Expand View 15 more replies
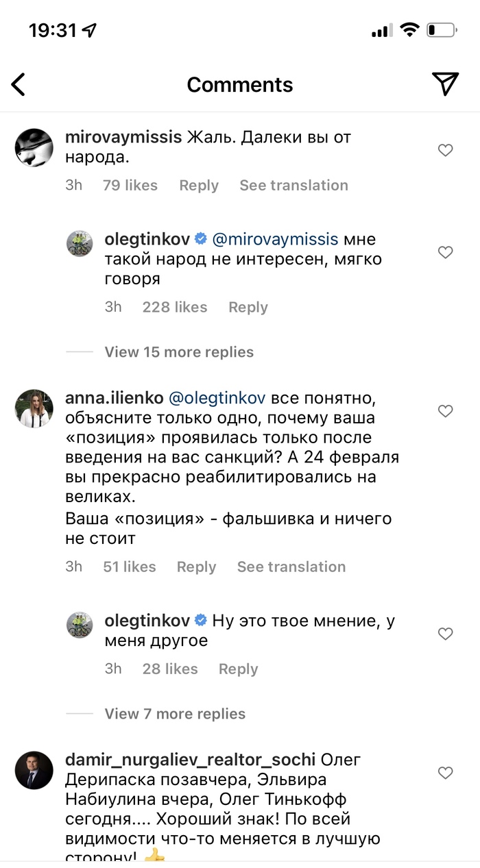 179,352
